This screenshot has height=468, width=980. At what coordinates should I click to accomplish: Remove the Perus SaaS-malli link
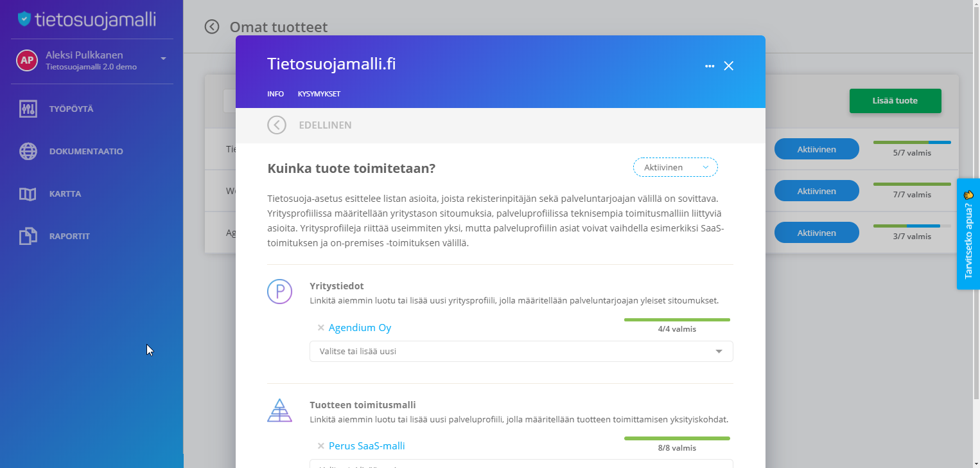point(320,446)
